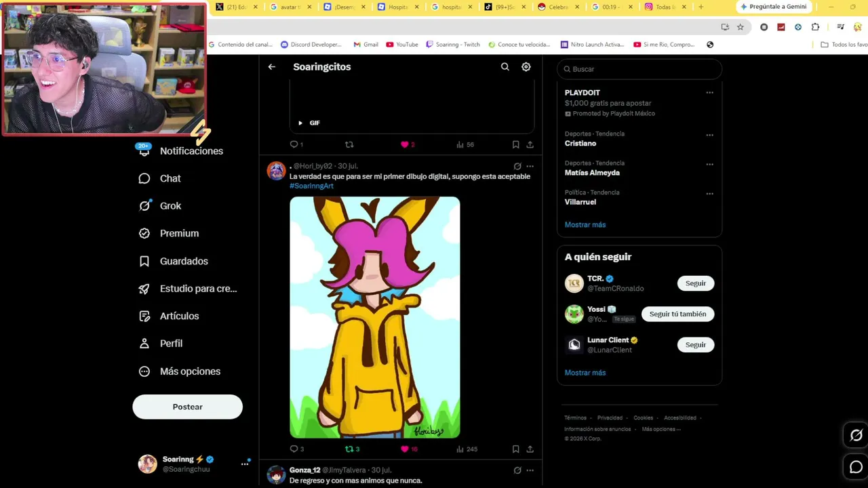Open the settings gear in Soaringcitos header
Screen dimensions: 868x488
point(526,67)
